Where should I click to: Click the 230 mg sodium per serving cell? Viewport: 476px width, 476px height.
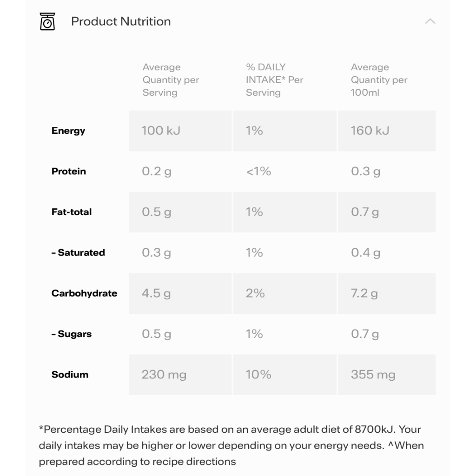180,375
